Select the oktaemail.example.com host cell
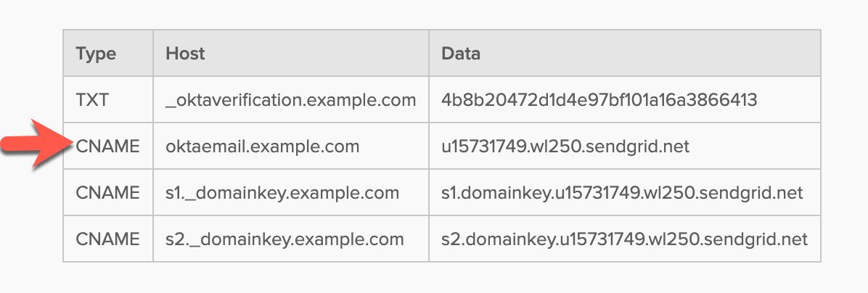 pyautogui.click(x=263, y=146)
